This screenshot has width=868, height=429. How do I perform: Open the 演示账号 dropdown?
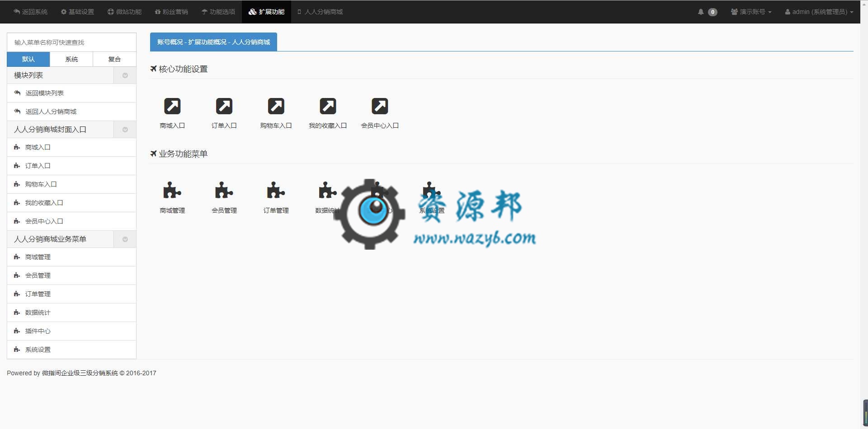[x=751, y=12]
